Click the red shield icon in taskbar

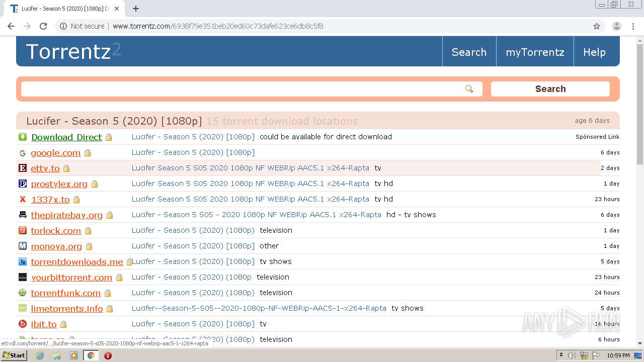click(x=108, y=355)
